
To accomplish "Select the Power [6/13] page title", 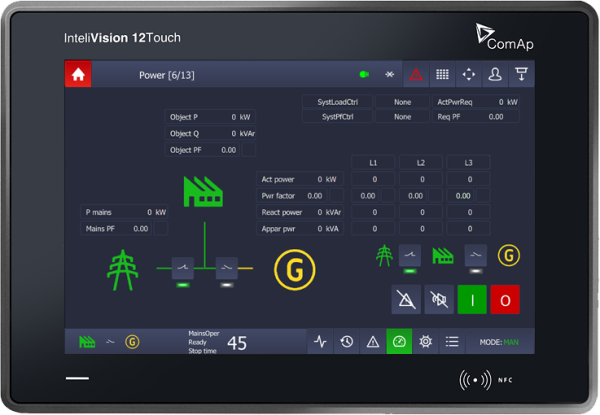I will click(x=167, y=75).
